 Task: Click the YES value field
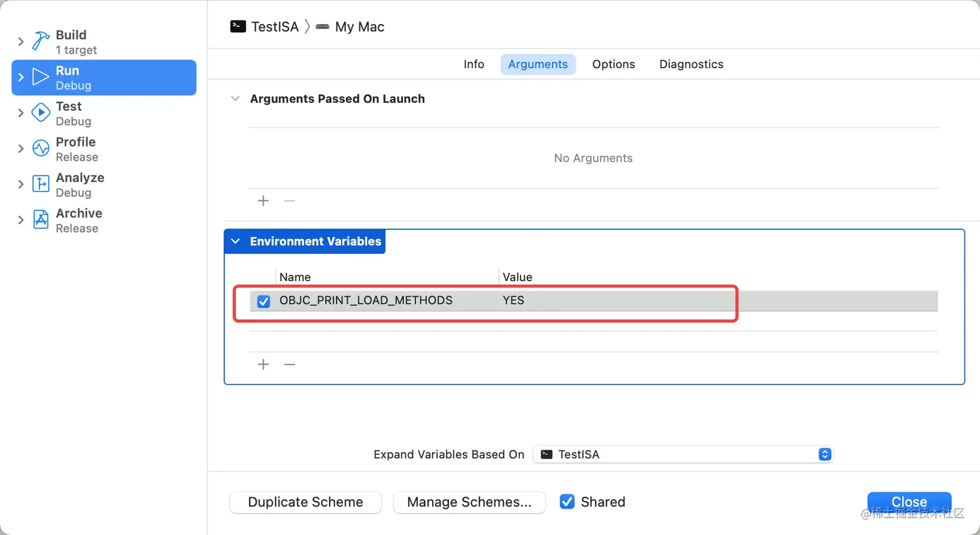pyautogui.click(x=513, y=301)
